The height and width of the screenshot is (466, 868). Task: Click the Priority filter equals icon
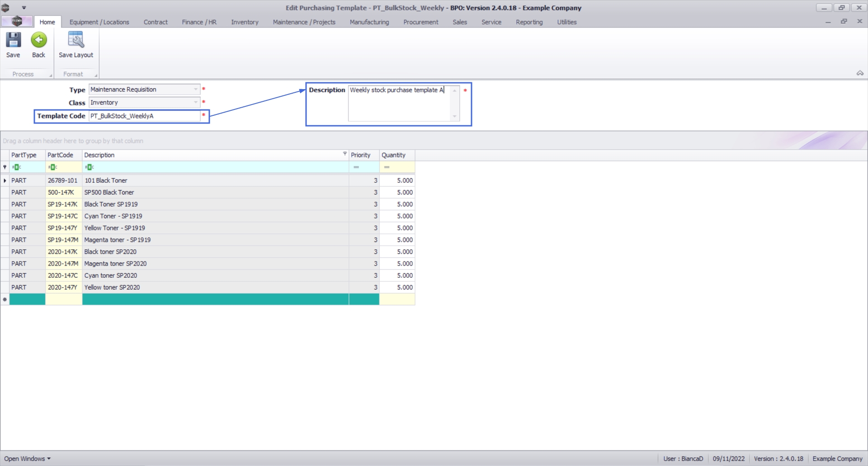coord(356,167)
